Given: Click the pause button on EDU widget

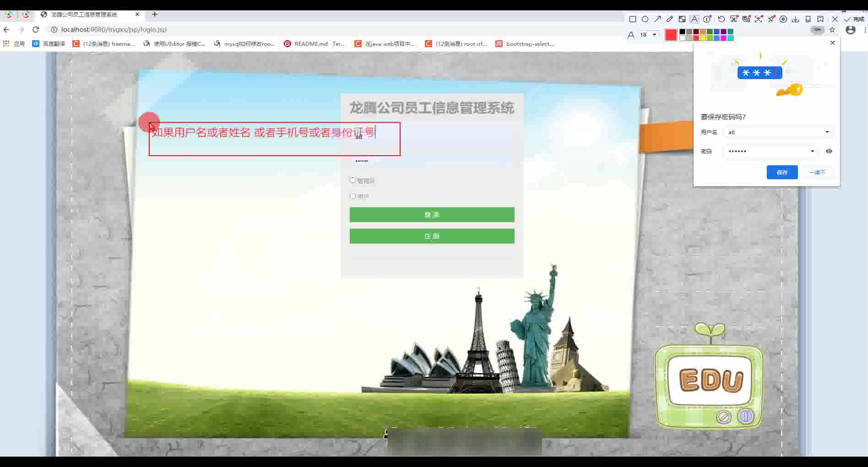Looking at the screenshot, I should pos(746,416).
